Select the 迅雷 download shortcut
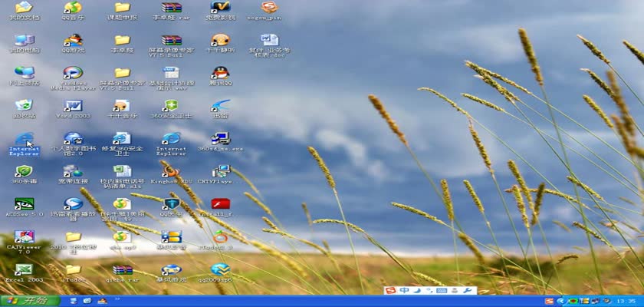The width and height of the screenshot is (644, 307). click(221, 109)
